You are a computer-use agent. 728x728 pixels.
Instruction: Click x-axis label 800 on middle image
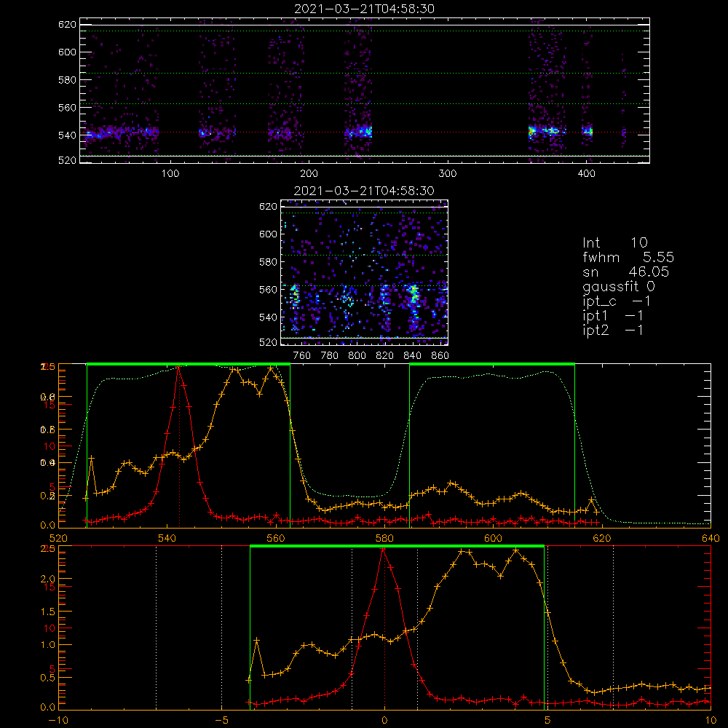point(357,356)
